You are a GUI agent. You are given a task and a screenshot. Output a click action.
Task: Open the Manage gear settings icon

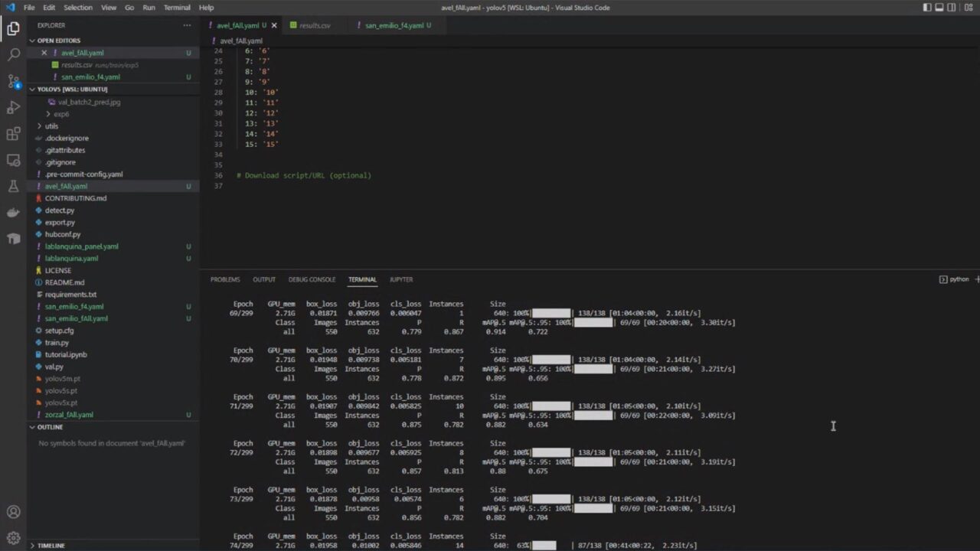pyautogui.click(x=13, y=537)
